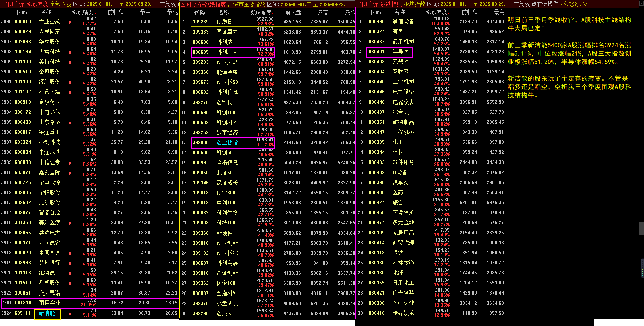Click the R margin marker beside 新洁能
Viewport: 644px width, 326px height.
(70, 314)
